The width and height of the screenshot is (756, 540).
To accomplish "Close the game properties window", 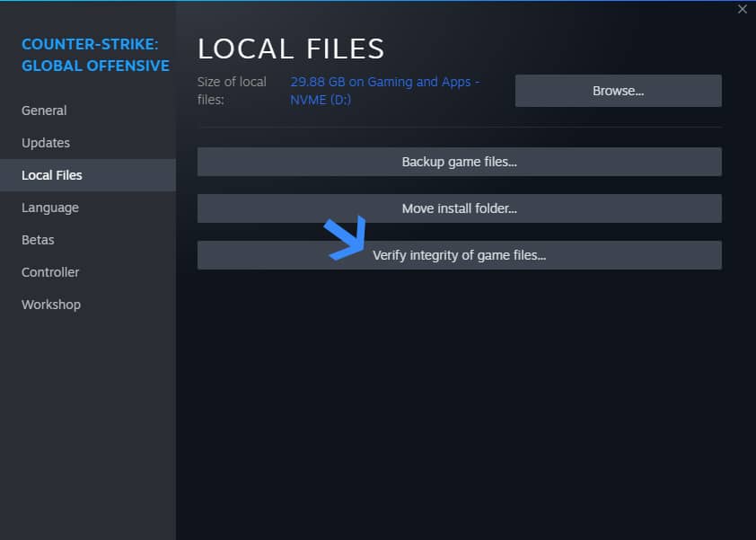I will coord(743,9).
